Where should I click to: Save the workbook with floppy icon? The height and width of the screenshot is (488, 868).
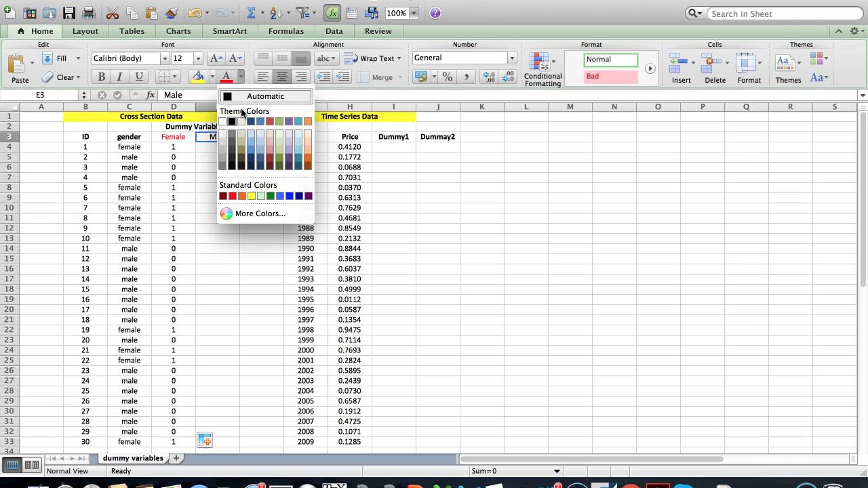pyautogui.click(x=68, y=13)
